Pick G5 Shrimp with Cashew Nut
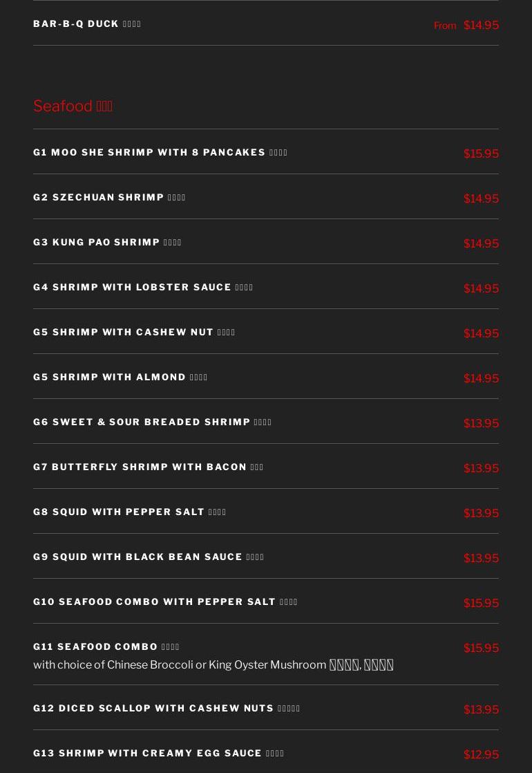Image resolution: width=532 pixels, height=773 pixels. (134, 333)
